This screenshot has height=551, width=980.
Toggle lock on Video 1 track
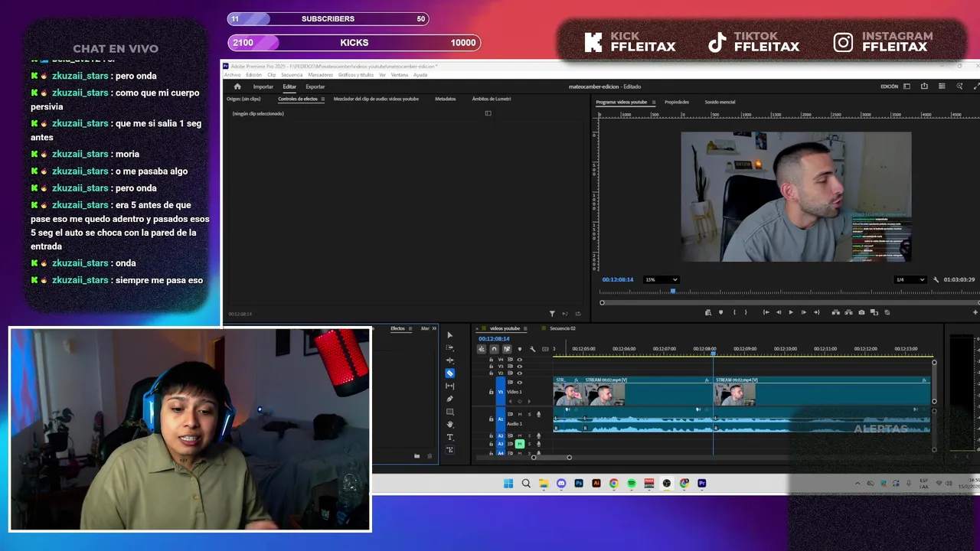tap(492, 392)
